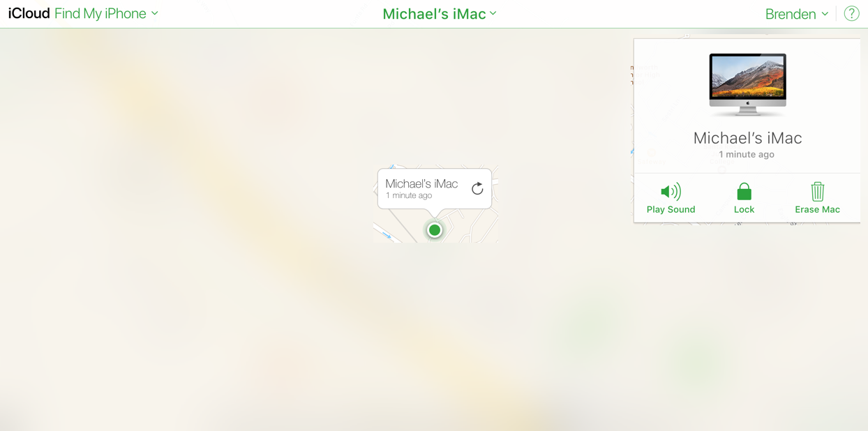This screenshot has width=868, height=431.
Task: Click the Erase Mac text label
Action: click(x=817, y=209)
